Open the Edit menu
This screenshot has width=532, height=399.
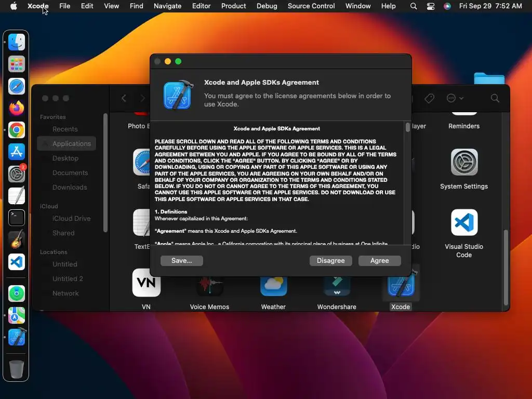coord(87,6)
